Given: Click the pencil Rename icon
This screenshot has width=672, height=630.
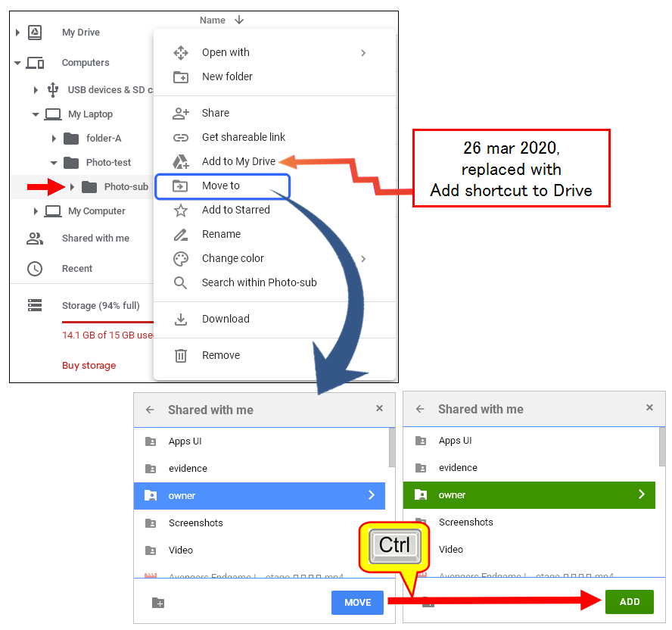Looking at the screenshot, I should click(x=180, y=235).
